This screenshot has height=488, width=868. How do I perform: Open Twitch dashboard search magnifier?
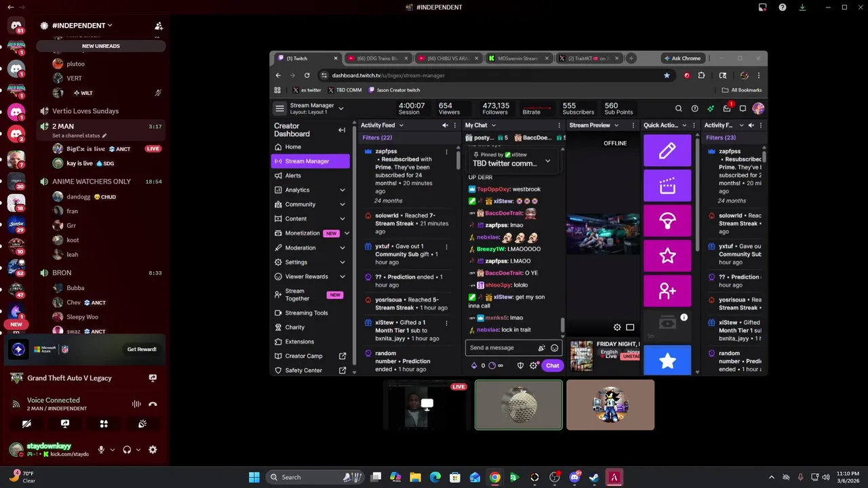(x=678, y=108)
